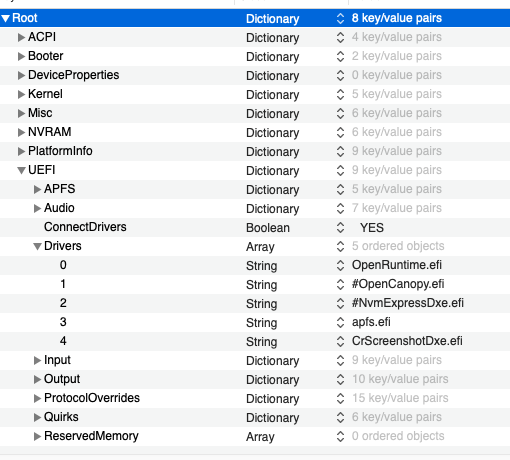Open type stepper for Booter row
Image resolution: width=510 pixels, height=460 pixels.
pos(340,56)
